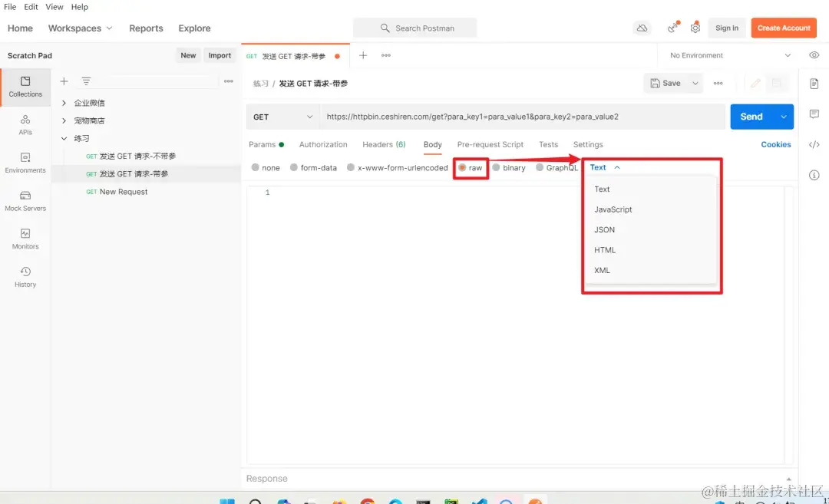Open the Cookies link
Viewport: 829px width, 504px height.
775,144
